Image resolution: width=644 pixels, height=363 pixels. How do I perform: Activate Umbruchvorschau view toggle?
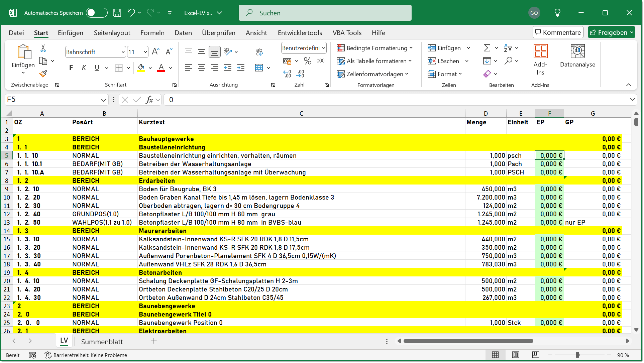click(535, 355)
